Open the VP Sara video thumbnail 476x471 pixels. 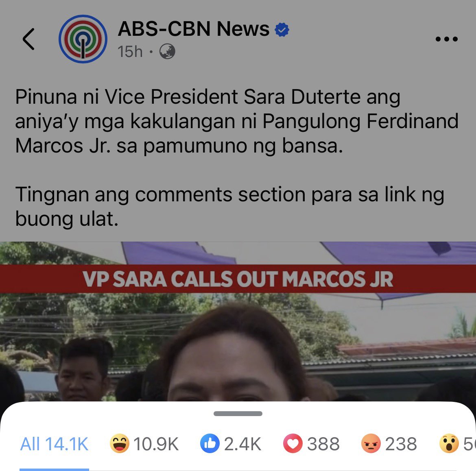[x=238, y=321]
